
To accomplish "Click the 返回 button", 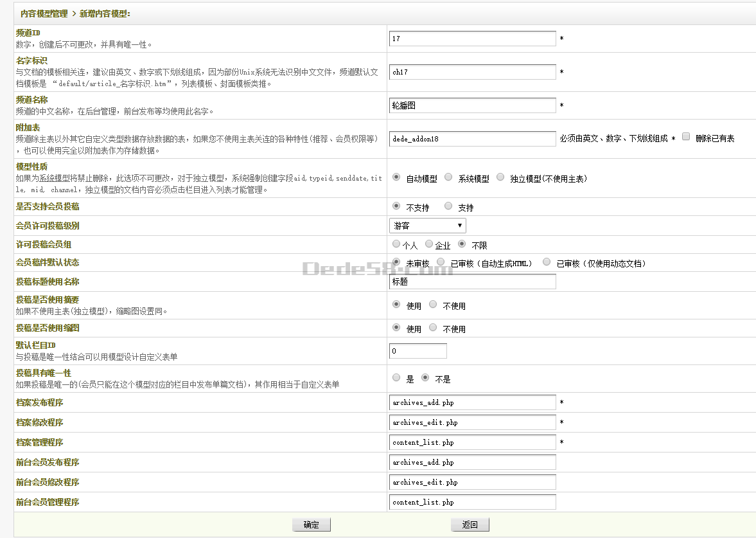I will [470, 525].
